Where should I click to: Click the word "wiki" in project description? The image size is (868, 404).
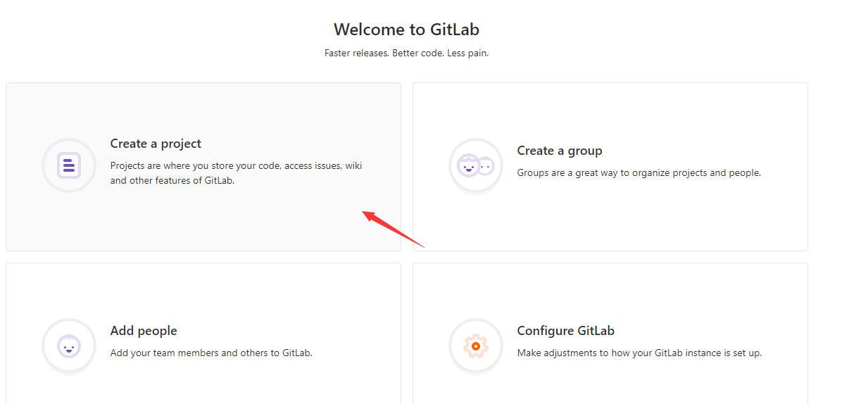click(x=354, y=166)
